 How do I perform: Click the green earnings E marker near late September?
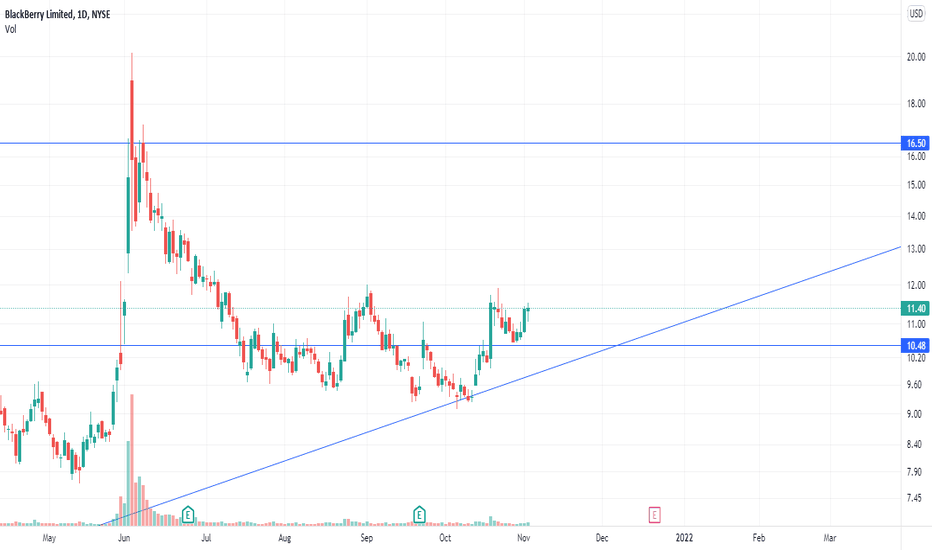[419, 514]
